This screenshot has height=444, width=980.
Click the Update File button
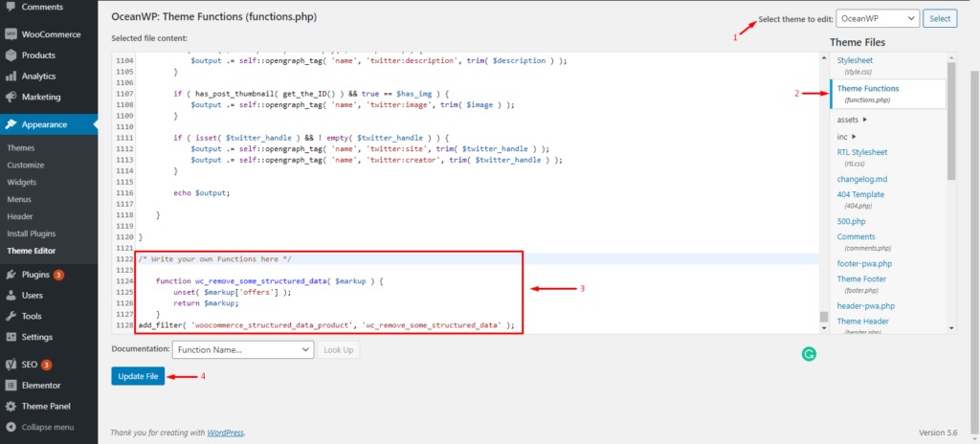[x=138, y=376]
